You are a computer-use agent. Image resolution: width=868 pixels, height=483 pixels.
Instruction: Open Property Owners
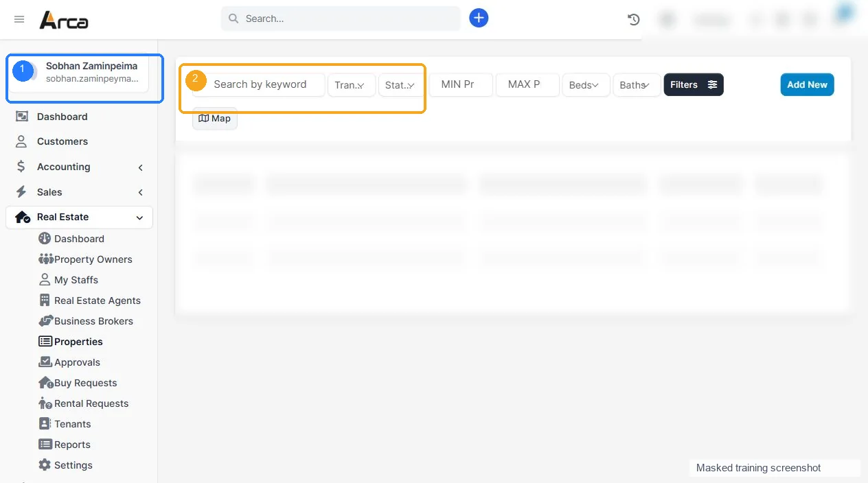(85, 259)
